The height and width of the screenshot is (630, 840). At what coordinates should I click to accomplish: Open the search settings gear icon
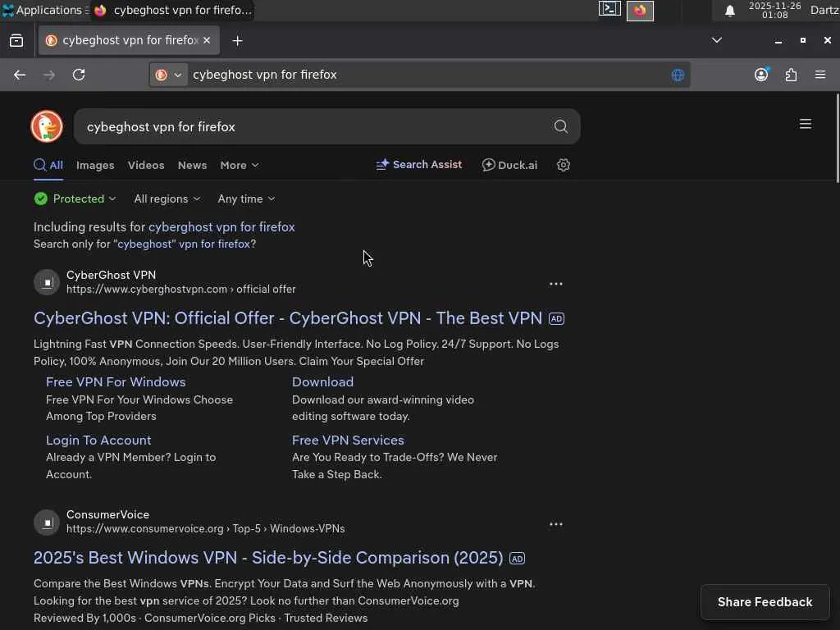(564, 165)
